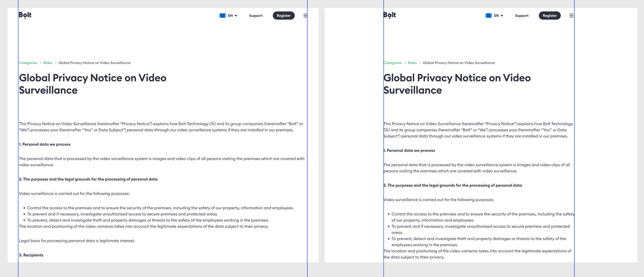
Task: Open the hamburger menu in the right page
Action: (x=571, y=16)
